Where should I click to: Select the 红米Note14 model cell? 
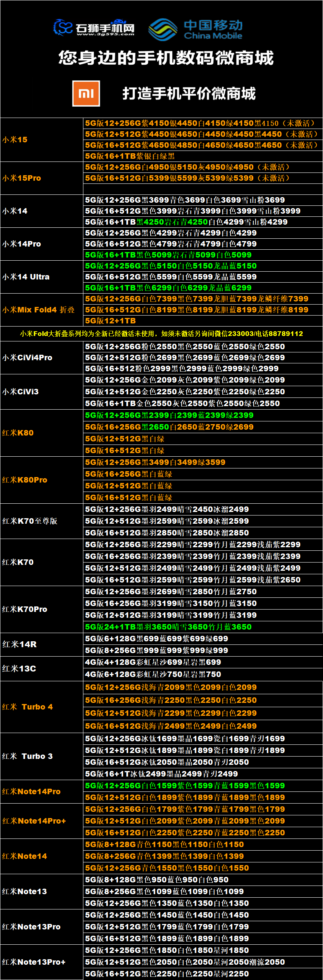click(x=42, y=856)
